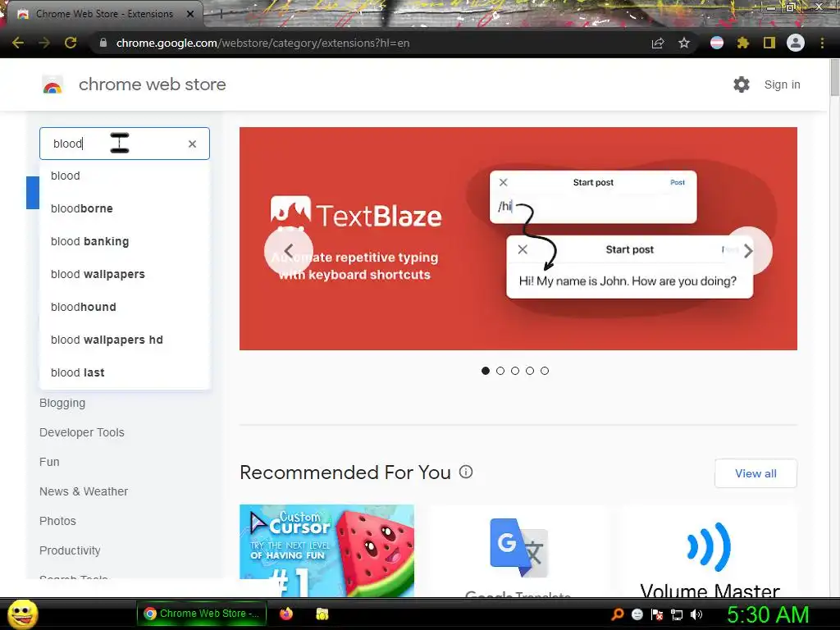Share this page icon in address bar

[x=658, y=43]
